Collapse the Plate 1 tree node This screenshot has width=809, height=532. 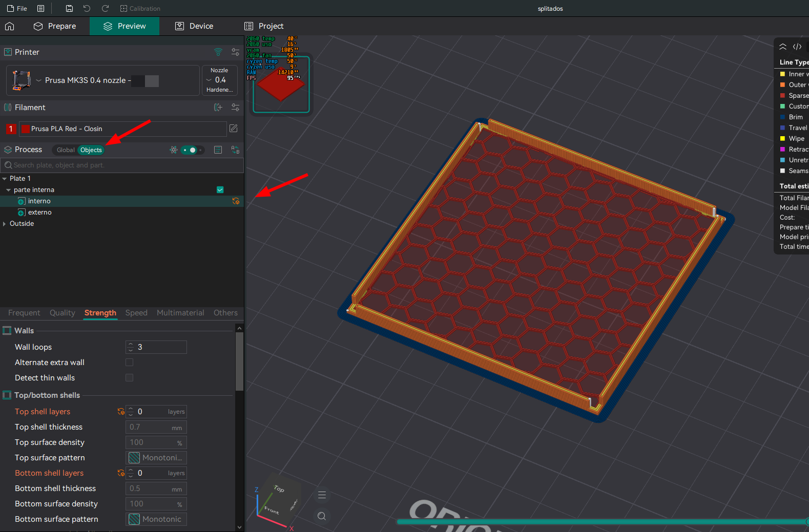tap(5, 179)
